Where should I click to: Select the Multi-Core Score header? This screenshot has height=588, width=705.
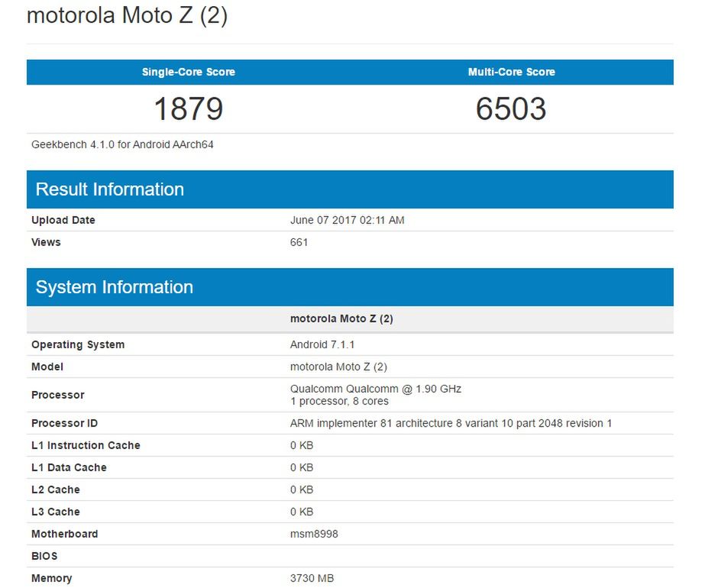(511, 72)
